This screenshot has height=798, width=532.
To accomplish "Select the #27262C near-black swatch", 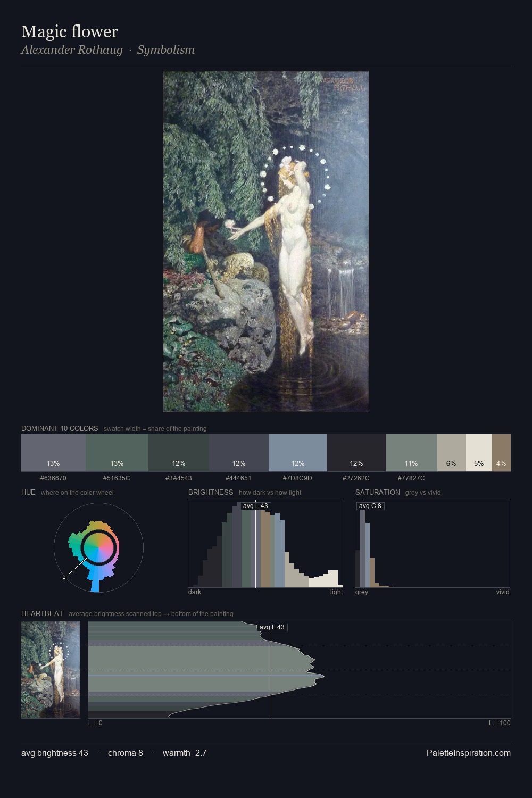I will coord(356,453).
